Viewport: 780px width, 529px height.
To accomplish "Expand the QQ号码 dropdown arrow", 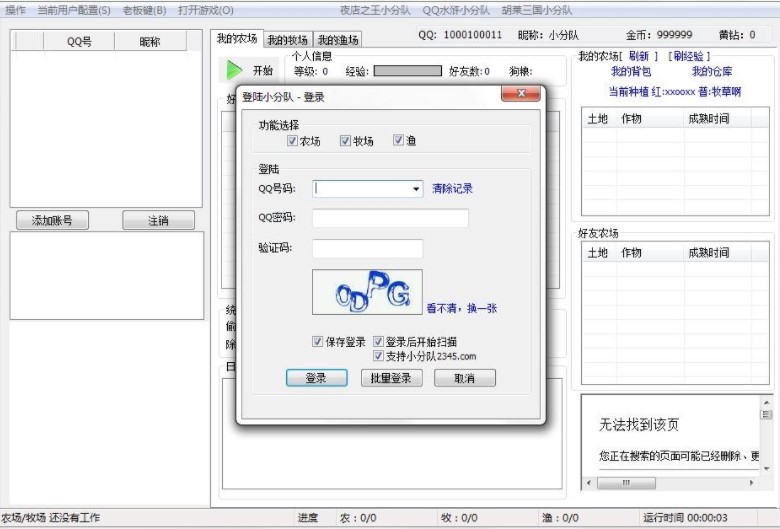I will click(x=416, y=189).
